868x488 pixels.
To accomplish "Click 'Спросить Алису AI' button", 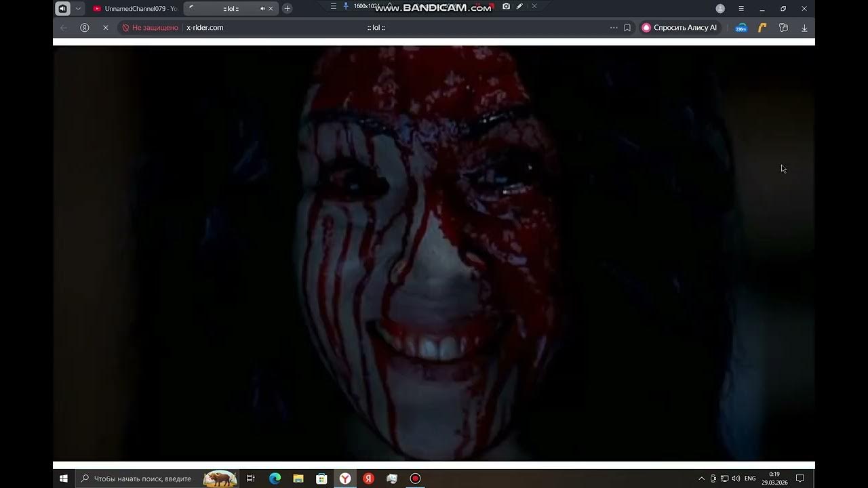I will 679,28.
